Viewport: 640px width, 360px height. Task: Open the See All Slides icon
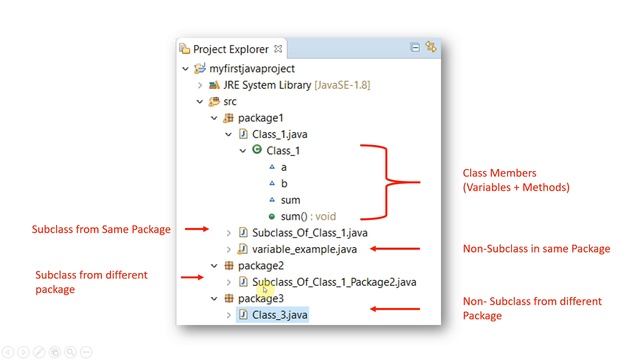(55, 352)
